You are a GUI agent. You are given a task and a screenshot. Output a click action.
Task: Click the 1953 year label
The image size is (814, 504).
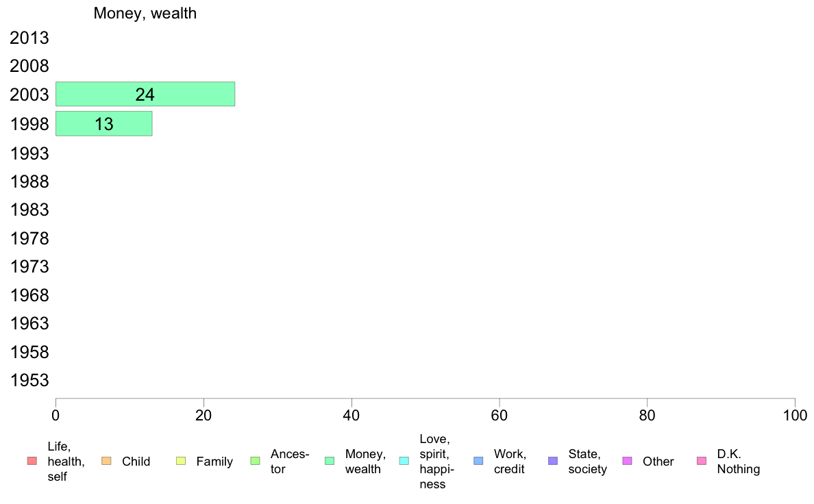(x=29, y=381)
